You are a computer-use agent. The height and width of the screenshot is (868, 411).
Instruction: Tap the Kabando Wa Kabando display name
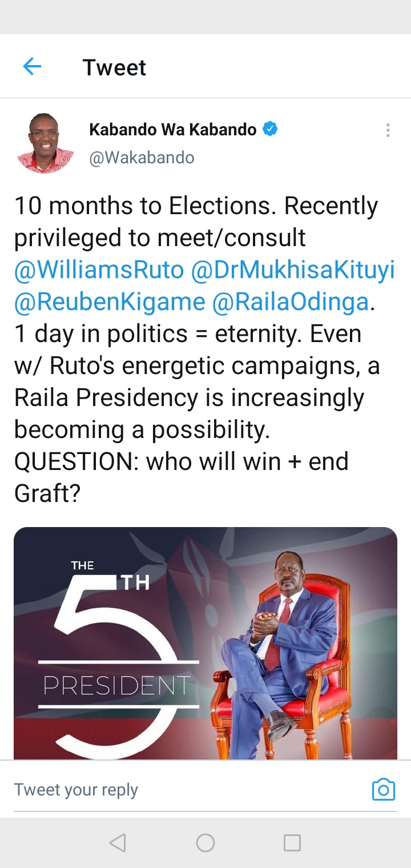(x=173, y=130)
